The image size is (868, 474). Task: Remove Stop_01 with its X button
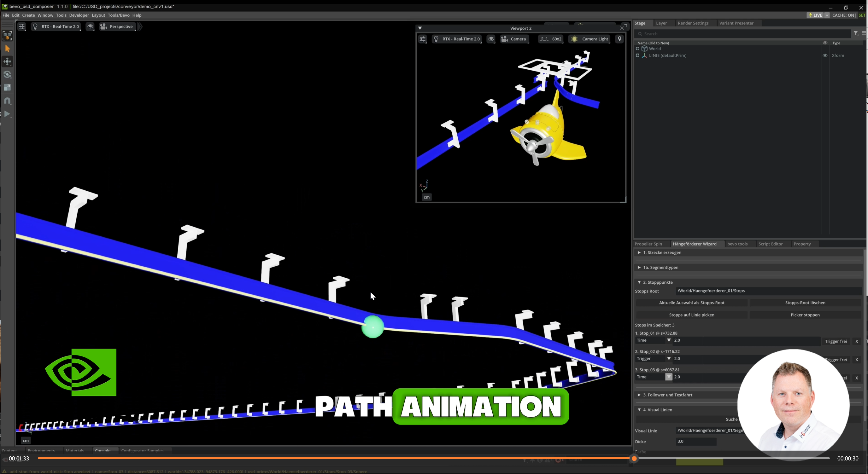pyautogui.click(x=857, y=341)
